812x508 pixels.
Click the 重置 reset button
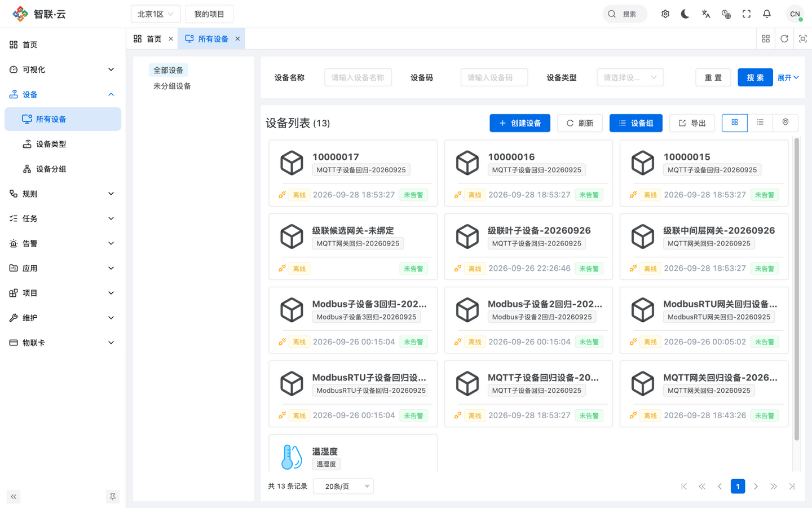713,77
